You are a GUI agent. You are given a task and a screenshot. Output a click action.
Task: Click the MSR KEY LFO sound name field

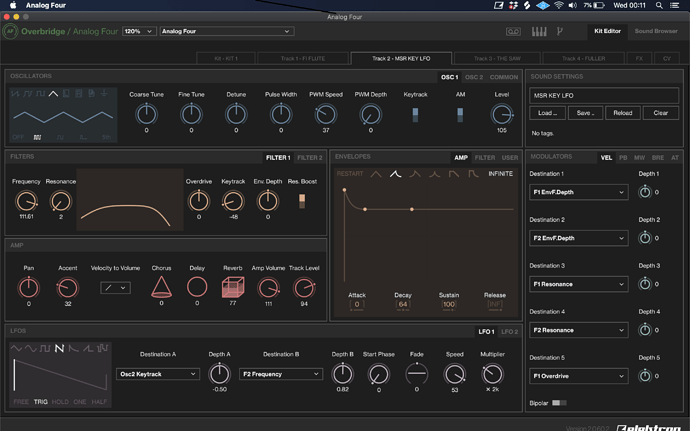pos(604,95)
